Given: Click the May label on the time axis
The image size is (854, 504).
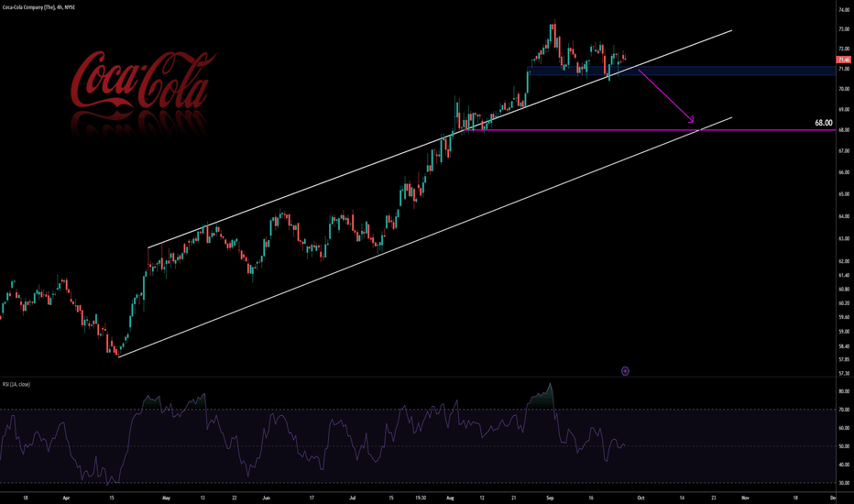Looking at the screenshot, I should pos(166,498).
